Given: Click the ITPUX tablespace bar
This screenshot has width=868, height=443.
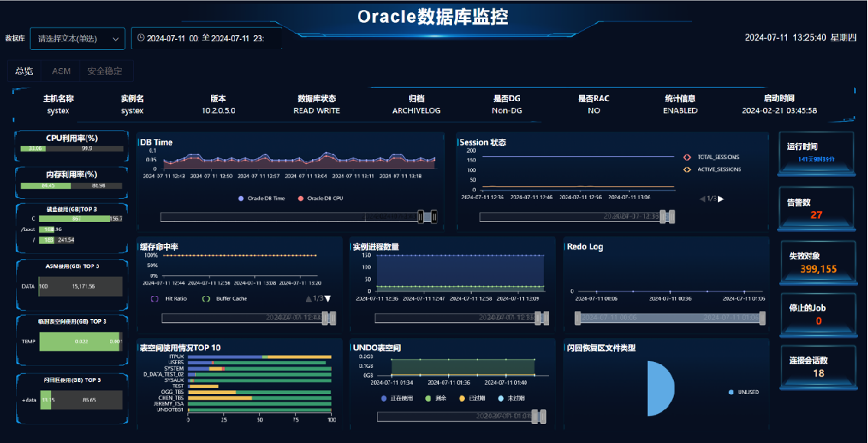Looking at the screenshot, I should click(x=259, y=357).
